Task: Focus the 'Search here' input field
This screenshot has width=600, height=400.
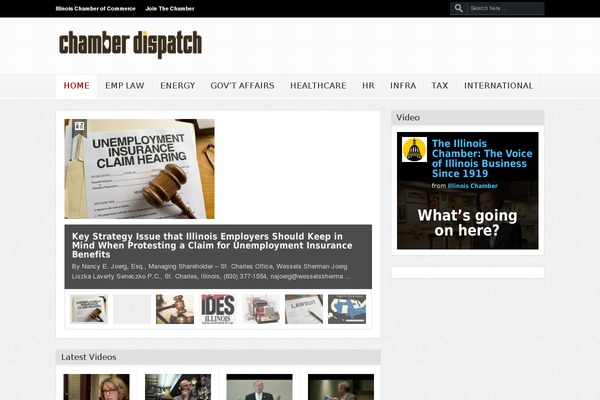Action: [505, 8]
